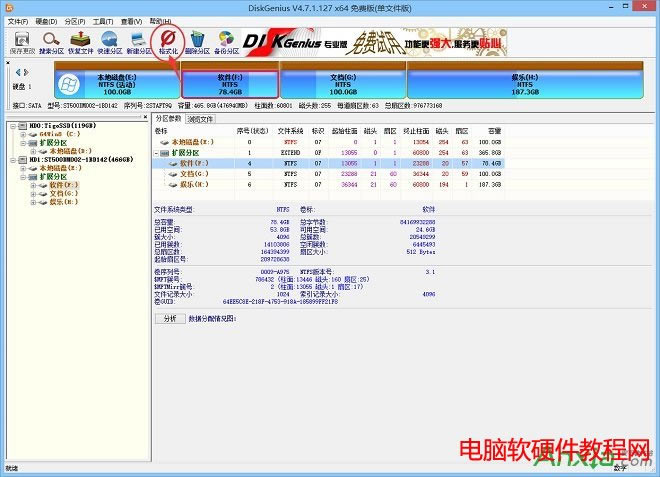Viewport: 660px width, 477px height.
Task: Switch to the 浏览文件 tab
Action: click(x=200, y=120)
